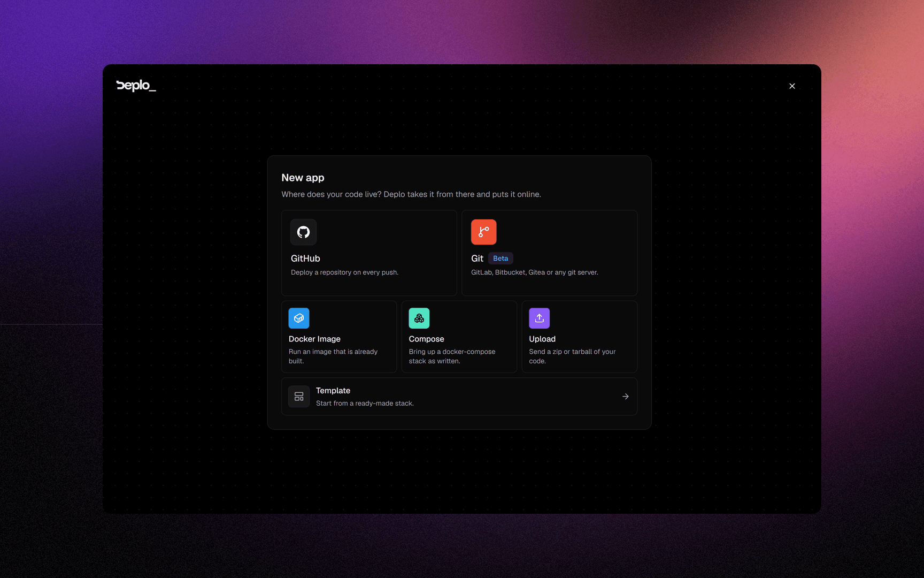
Task: Click the "New app" heading
Action: click(303, 178)
